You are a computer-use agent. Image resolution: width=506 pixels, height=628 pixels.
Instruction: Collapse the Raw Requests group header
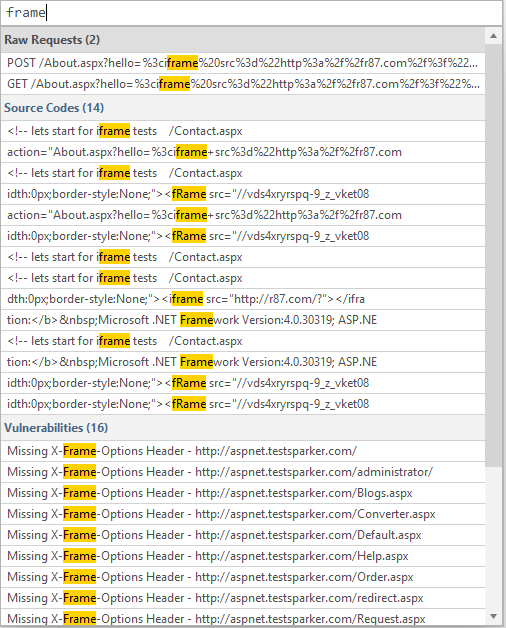(x=243, y=40)
